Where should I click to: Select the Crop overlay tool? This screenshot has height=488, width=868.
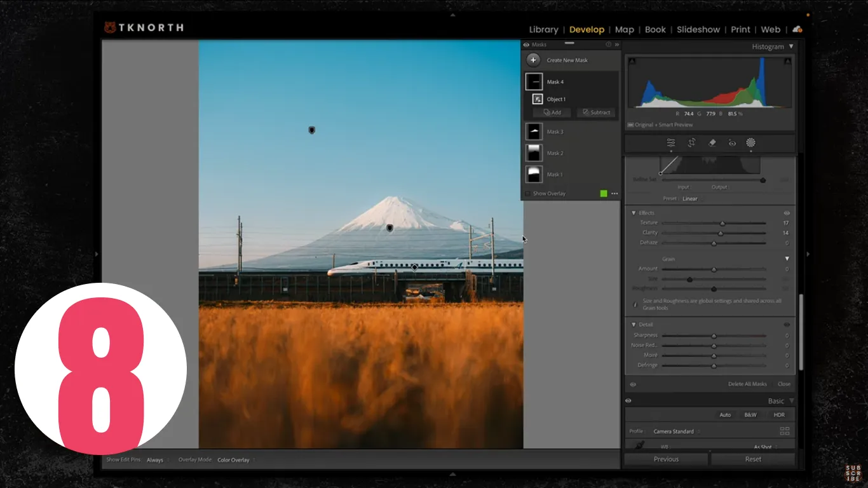click(x=691, y=143)
